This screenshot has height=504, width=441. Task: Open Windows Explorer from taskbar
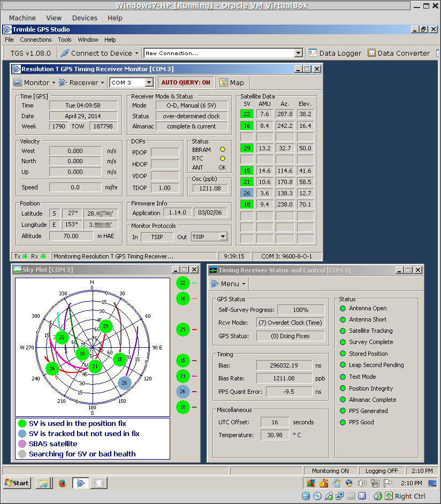[x=43, y=483]
